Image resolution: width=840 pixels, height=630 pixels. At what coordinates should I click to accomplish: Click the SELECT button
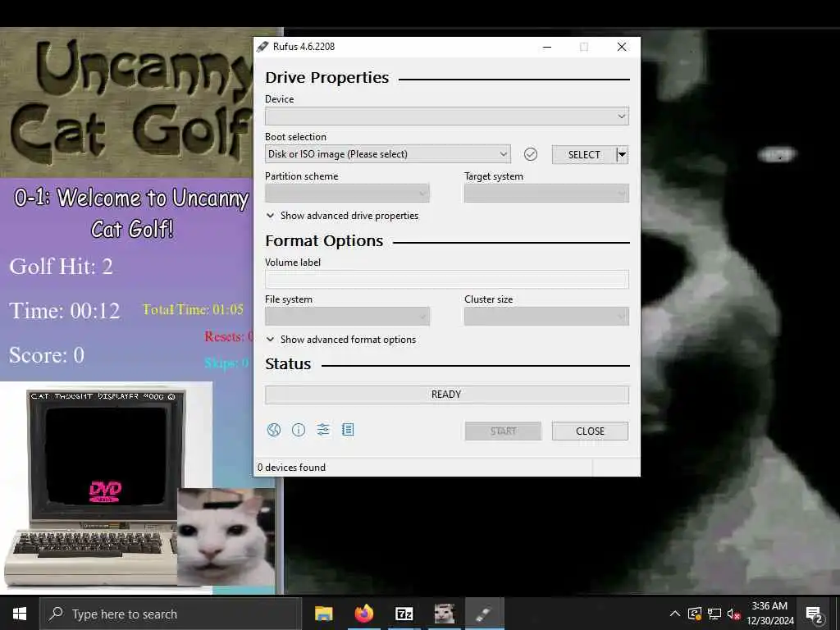point(584,155)
